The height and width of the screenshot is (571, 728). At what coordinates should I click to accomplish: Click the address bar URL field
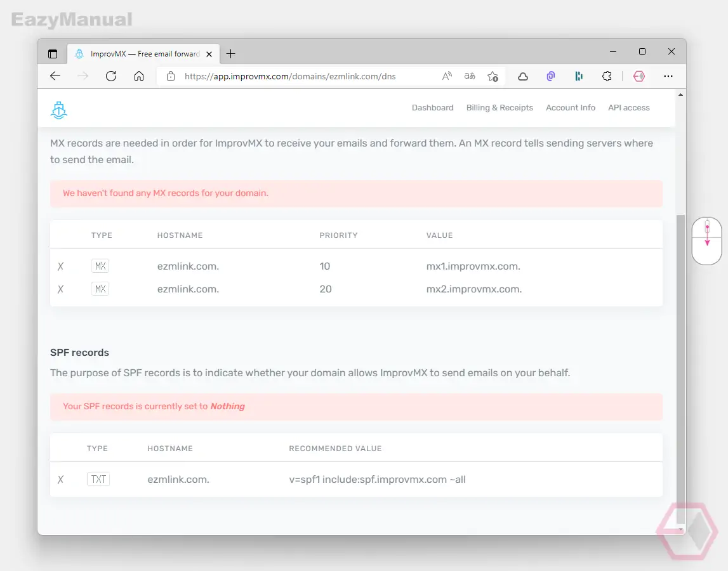[x=290, y=76]
